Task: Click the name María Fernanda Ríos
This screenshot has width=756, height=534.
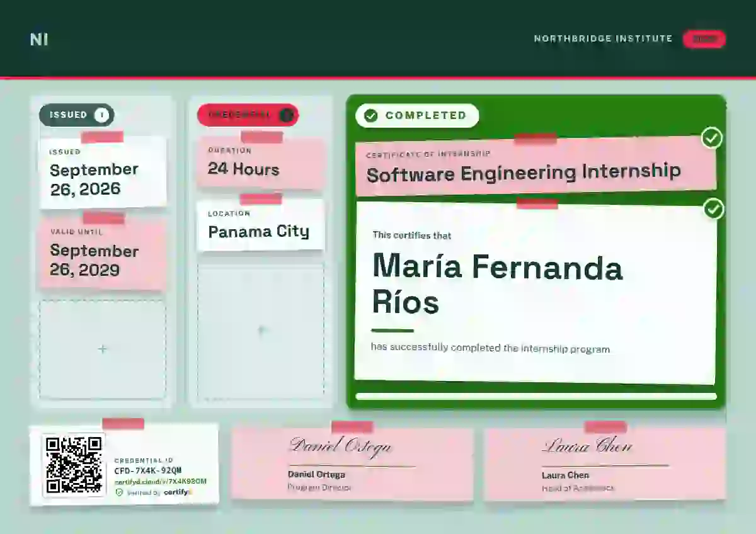Action: (x=497, y=284)
